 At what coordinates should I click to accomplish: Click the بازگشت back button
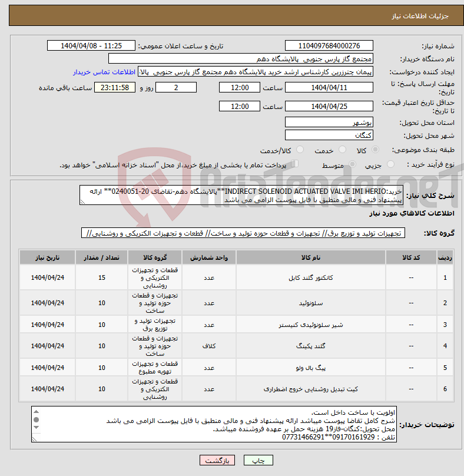[217, 460]
